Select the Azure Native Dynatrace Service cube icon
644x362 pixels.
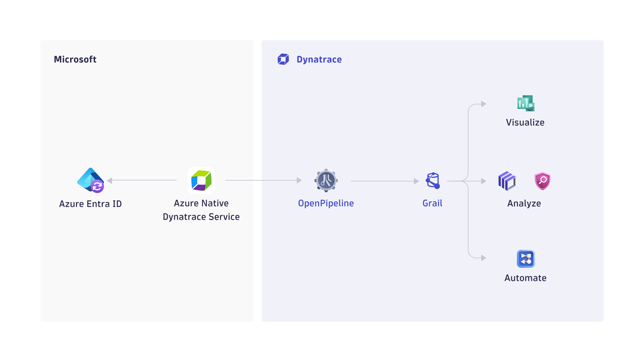pyautogui.click(x=201, y=180)
